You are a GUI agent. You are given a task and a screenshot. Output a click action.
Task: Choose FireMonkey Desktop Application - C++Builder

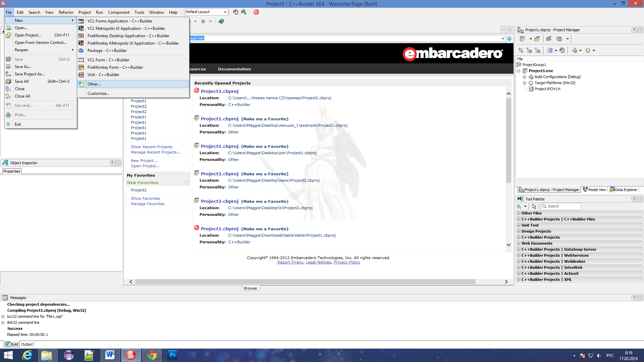pos(133,36)
